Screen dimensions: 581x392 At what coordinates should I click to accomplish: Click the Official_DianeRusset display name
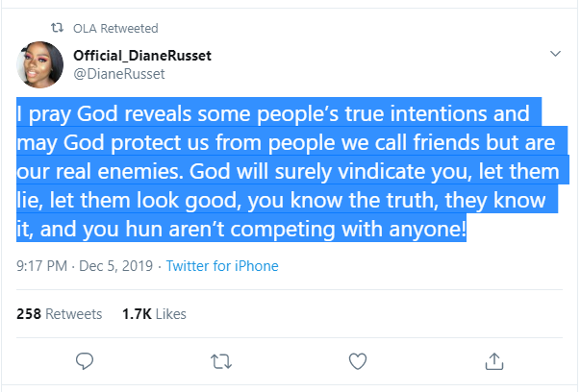pyautogui.click(x=142, y=55)
